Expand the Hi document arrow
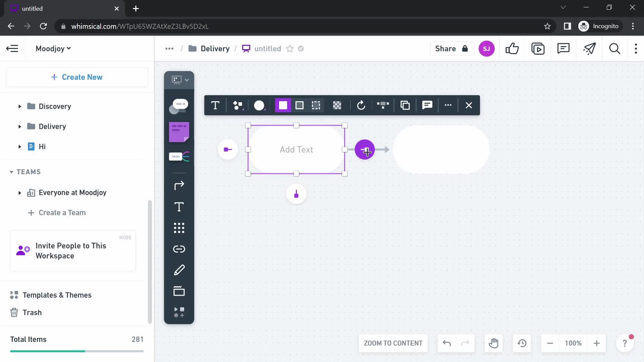 coord(19,147)
